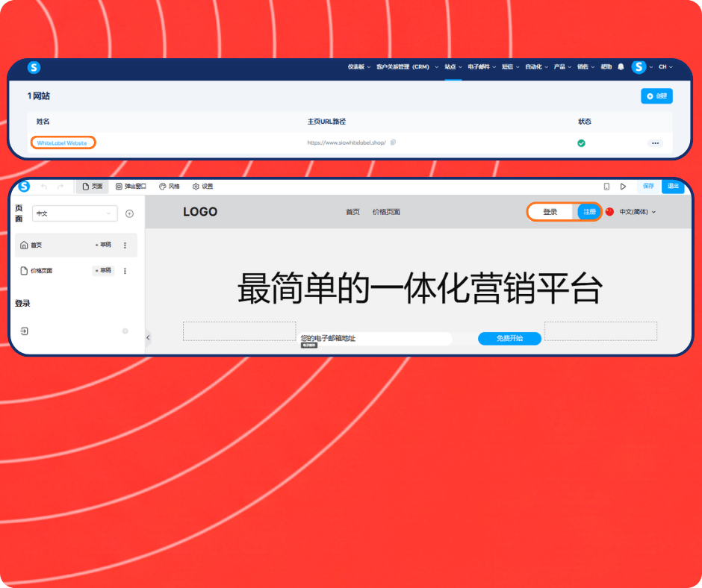
Task: Click the home icon of 首页 row
Action: (x=24, y=245)
